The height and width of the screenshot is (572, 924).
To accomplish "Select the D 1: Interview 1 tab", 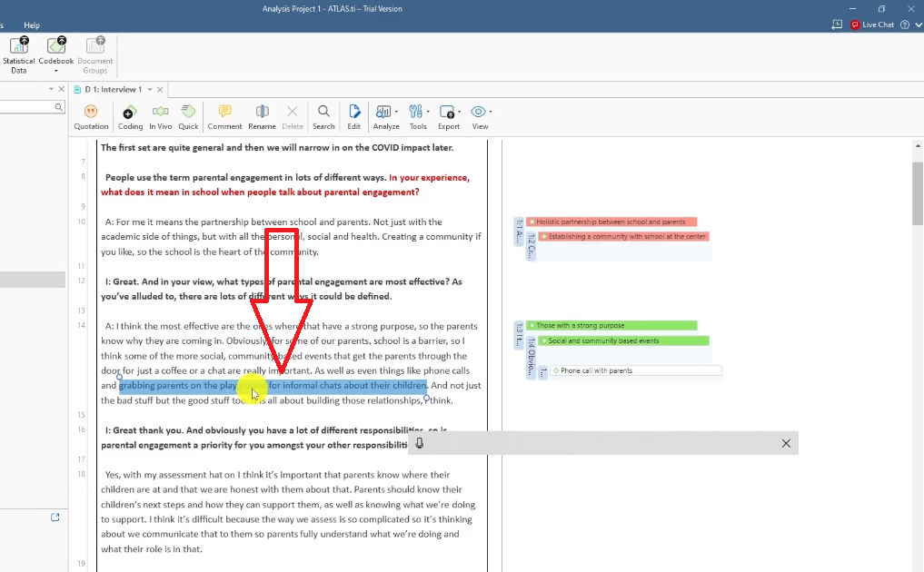I will pyautogui.click(x=113, y=89).
